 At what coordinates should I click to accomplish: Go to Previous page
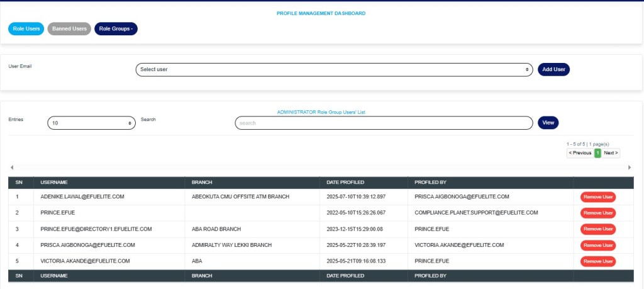[x=580, y=153]
